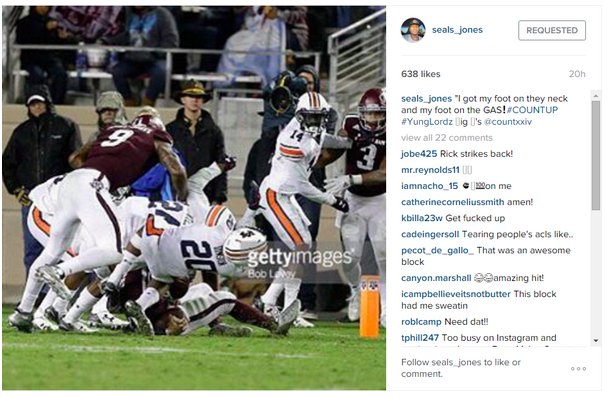Open the 20h post timestamp

pos(577,74)
